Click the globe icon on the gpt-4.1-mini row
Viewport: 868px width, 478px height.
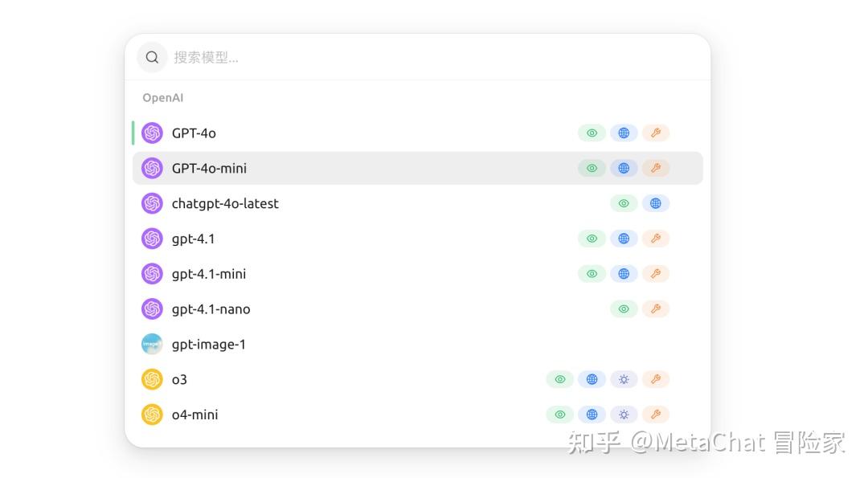pyautogui.click(x=624, y=273)
